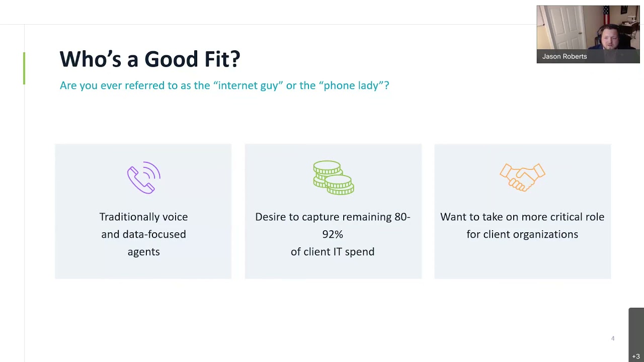Click the green accent bar beside title
Screen dimensions: 644x362
tap(24, 68)
